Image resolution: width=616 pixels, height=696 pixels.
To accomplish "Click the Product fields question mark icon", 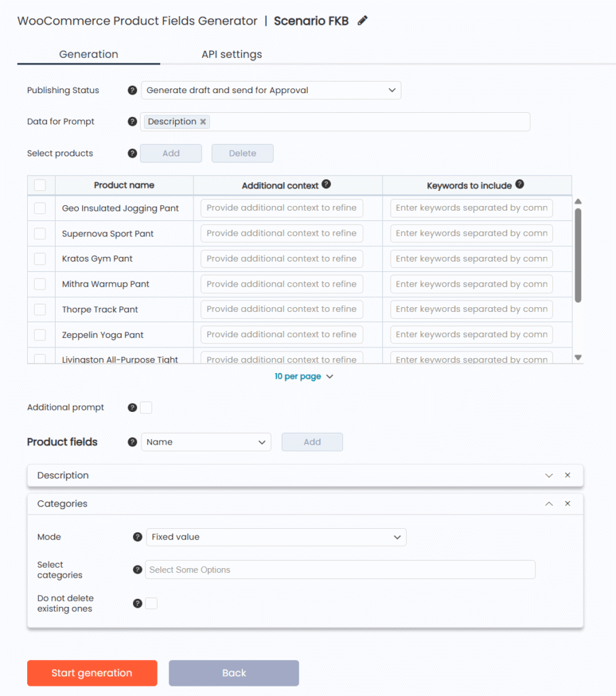I will 132,442.
